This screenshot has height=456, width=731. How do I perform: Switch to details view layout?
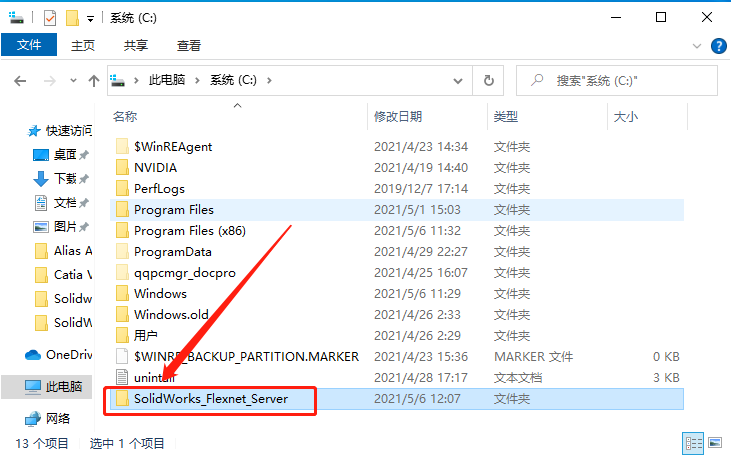pyautogui.click(x=693, y=443)
